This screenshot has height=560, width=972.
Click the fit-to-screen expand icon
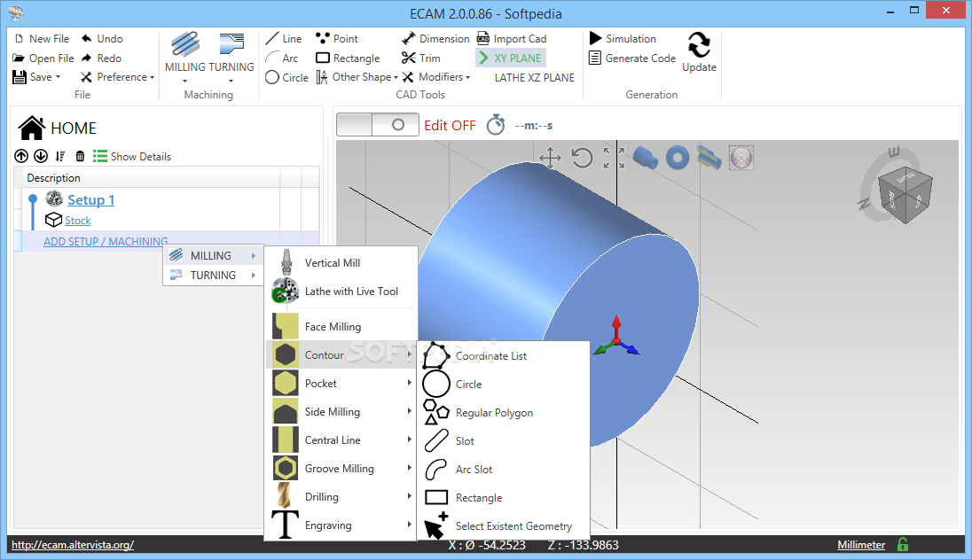click(614, 158)
